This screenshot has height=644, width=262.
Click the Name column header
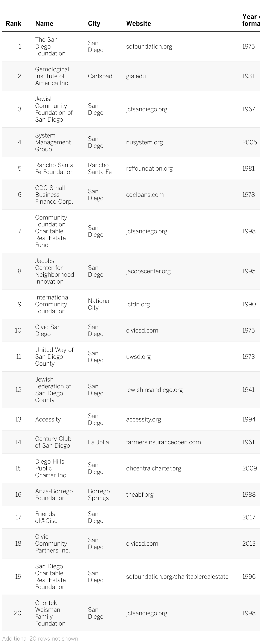44,23
